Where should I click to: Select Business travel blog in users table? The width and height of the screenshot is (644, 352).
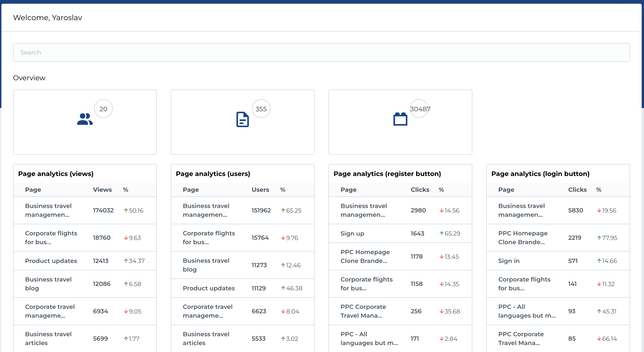(206, 265)
